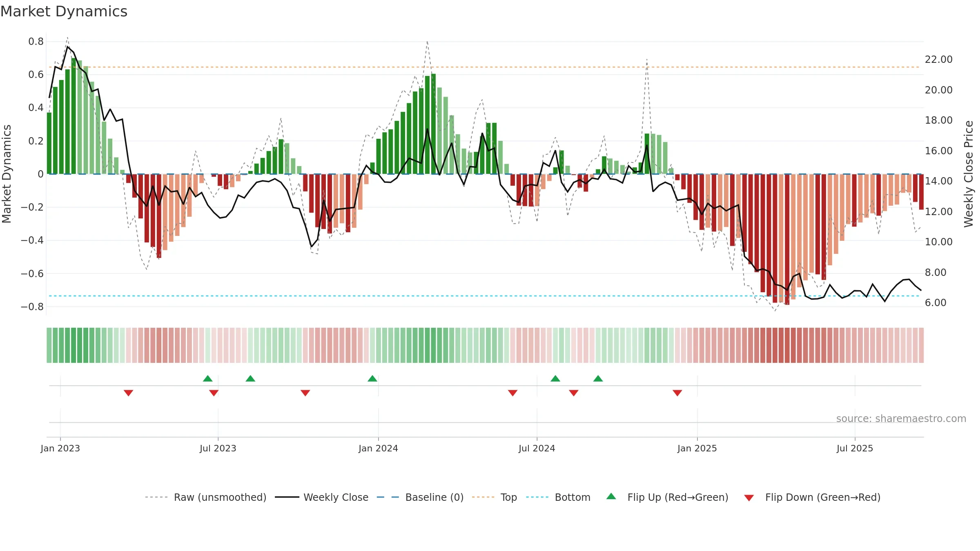Click the vertical Market Dynamics axis title

(7, 174)
